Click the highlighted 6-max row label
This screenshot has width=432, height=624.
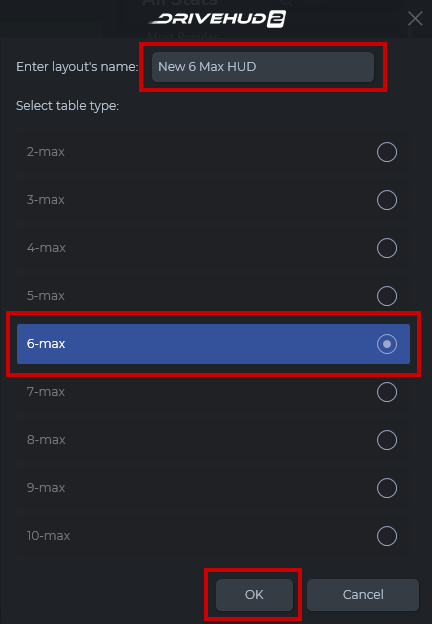pos(46,344)
